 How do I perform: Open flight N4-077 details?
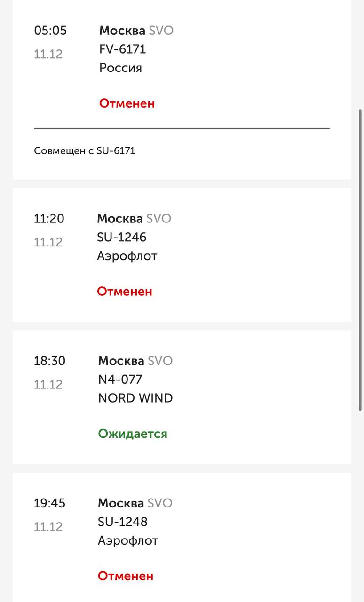[120, 380]
